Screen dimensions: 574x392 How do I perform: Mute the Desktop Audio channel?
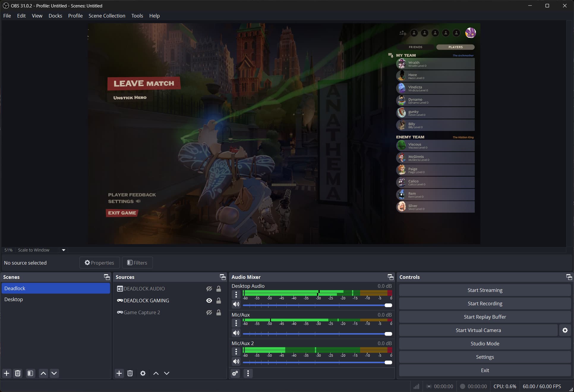pos(236,304)
